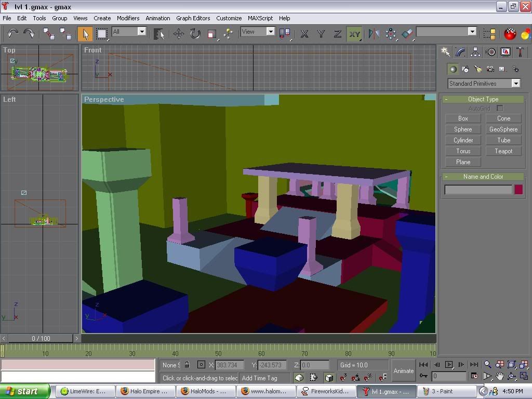Image resolution: width=532 pixels, height=399 pixels.
Task: Click the Play Animation button
Action: point(448,364)
